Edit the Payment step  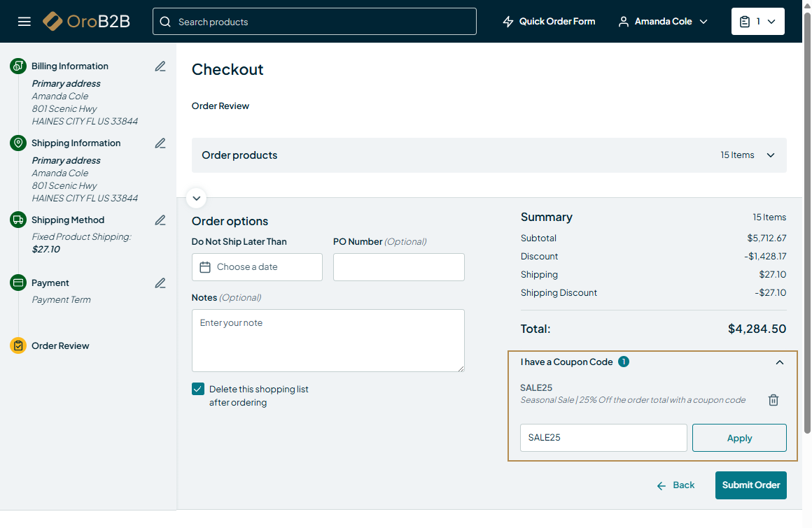click(160, 283)
